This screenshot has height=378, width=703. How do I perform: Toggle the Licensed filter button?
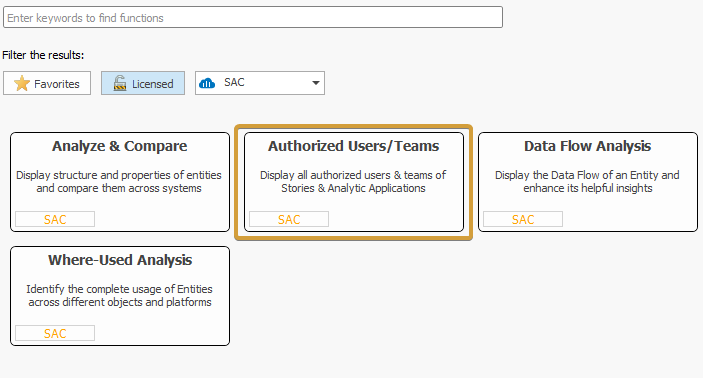pyautogui.click(x=143, y=83)
